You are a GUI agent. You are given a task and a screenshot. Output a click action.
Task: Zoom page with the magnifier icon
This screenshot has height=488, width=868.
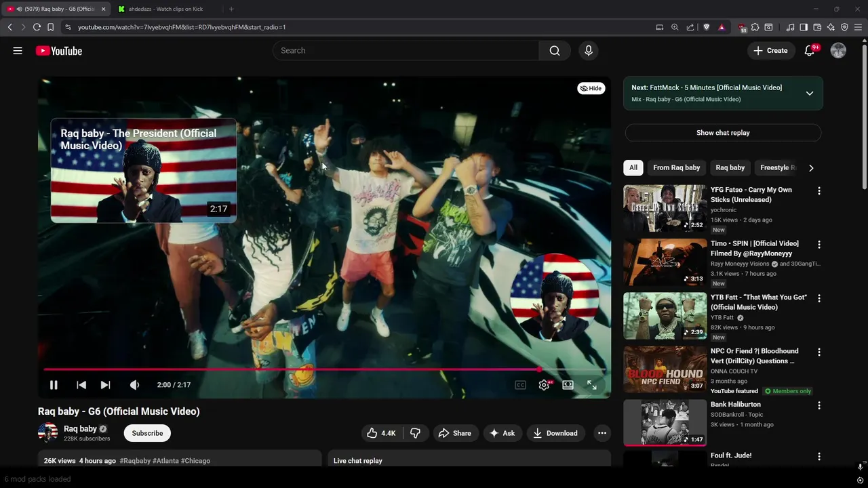click(675, 27)
